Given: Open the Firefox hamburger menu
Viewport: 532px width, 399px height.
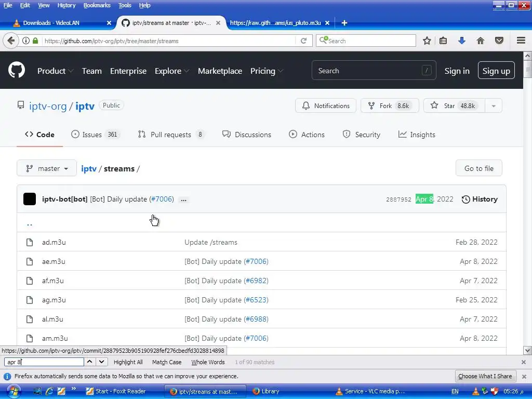Looking at the screenshot, I should 521,41.
